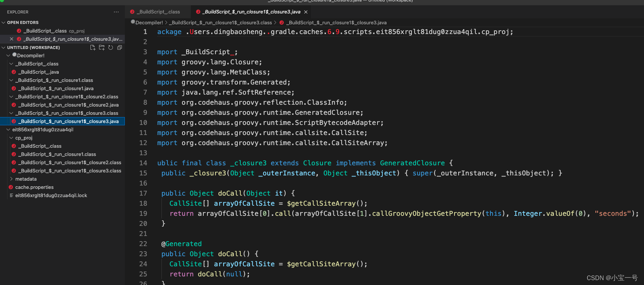Image resolution: width=644 pixels, height=285 pixels.
Task: Click the Java icon of cache.properties
Action: click(11, 187)
